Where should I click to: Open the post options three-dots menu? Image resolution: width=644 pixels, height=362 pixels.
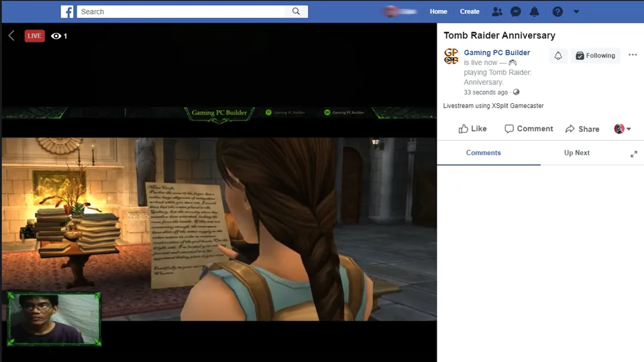click(633, 54)
